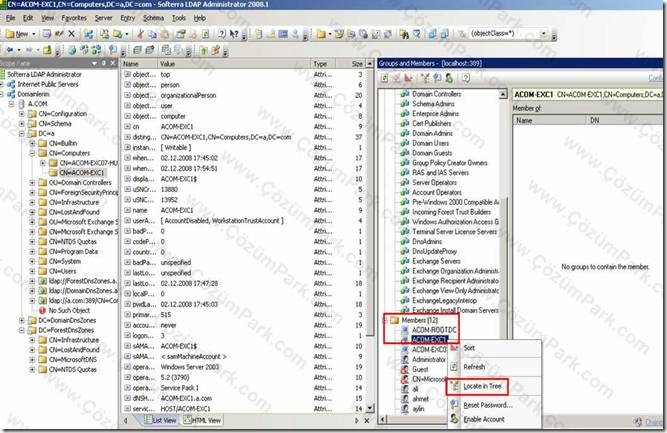Close the Scope Pane with its X
This screenshot has width=667, height=433.
coord(112,63)
